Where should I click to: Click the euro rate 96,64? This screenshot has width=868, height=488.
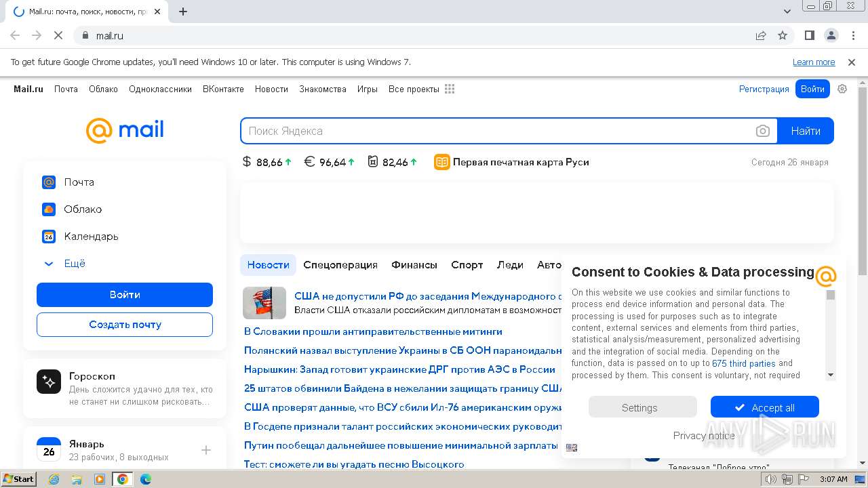[329, 162]
